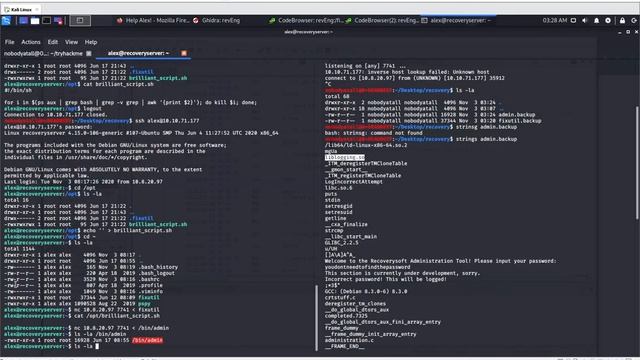Switch to Help Alex! Mozilla Firefox window
The width and height of the screenshot is (640, 360).
[x=153, y=20]
